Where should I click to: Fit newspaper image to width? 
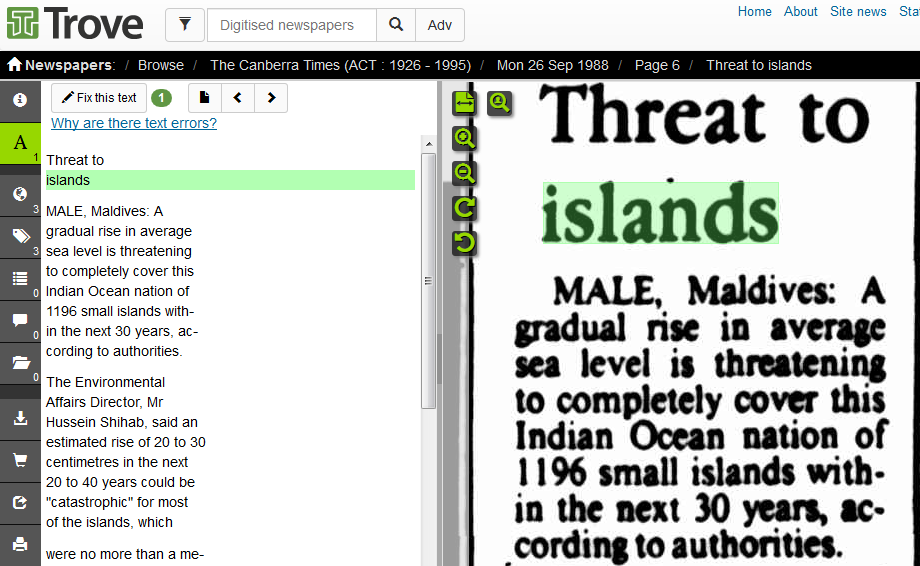[464, 102]
